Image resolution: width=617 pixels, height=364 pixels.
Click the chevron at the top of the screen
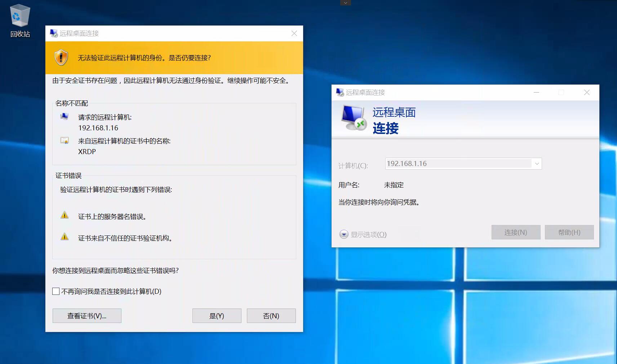345,3
